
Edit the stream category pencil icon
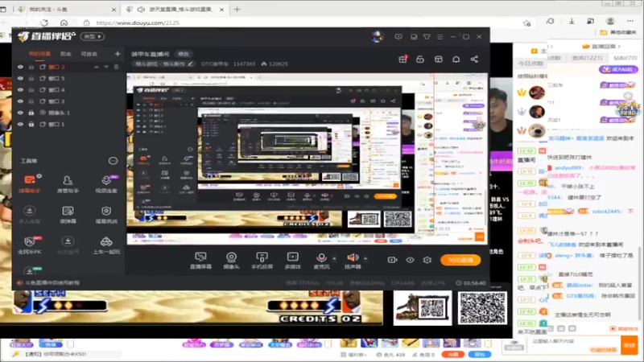coord(191,64)
